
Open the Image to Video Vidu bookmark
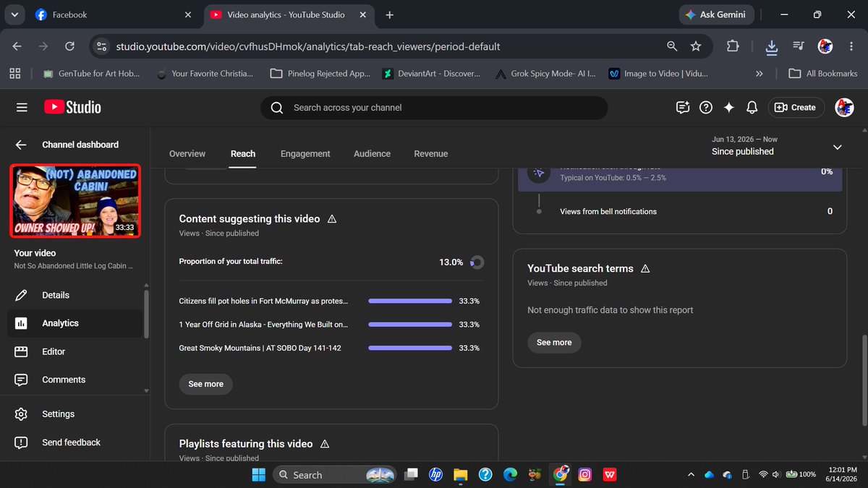point(658,73)
